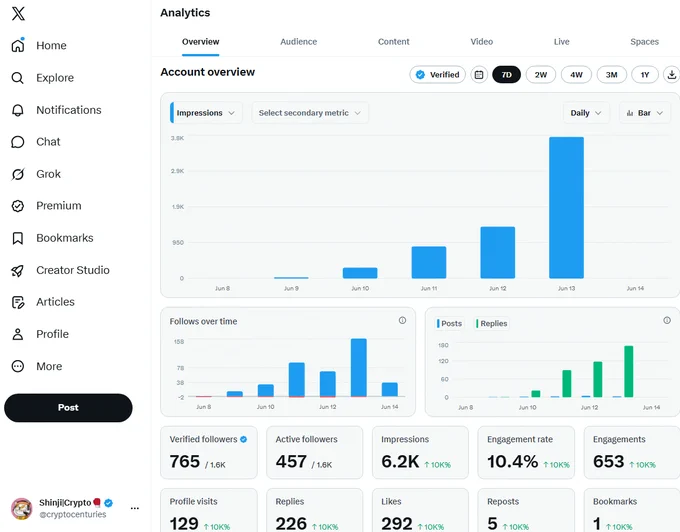This screenshot has width=680, height=532.
Task: Select the 1Y time range
Action: 645,75
